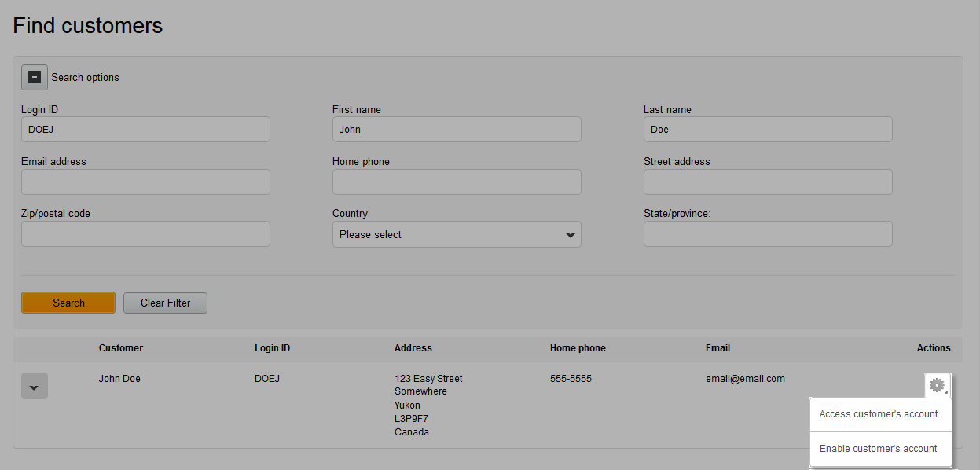The width and height of the screenshot is (980, 470).
Task: Select Access customer's account
Action: tap(879, 413)
